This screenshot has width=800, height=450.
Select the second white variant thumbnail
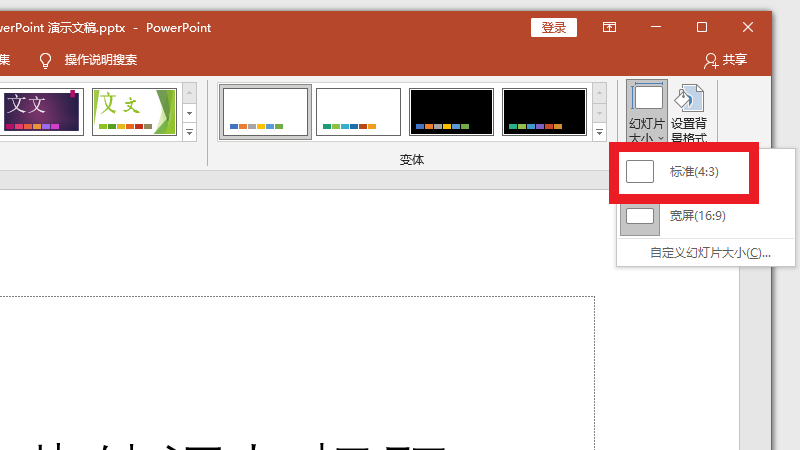(x=358, y=111)
